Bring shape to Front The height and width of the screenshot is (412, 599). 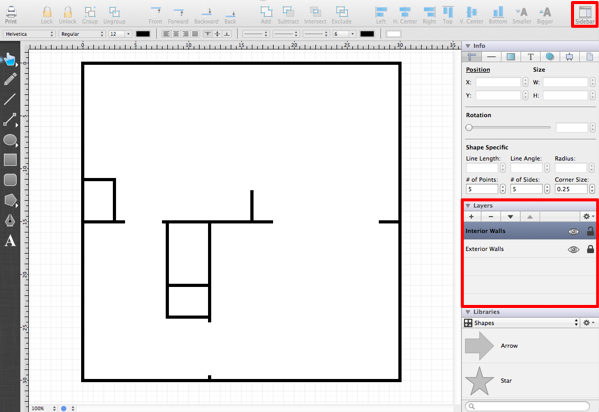point(155,15)
